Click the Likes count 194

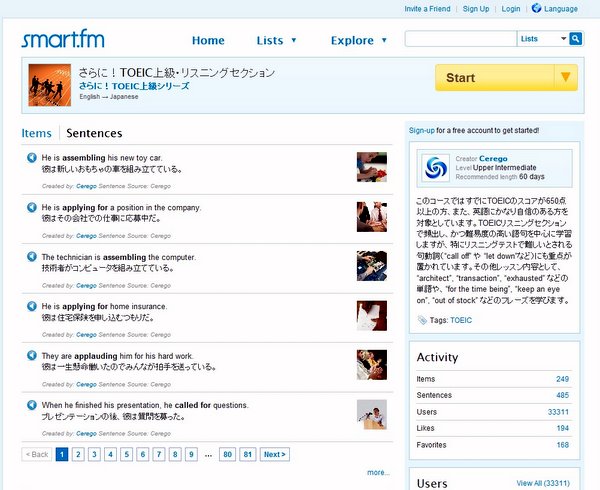[562, 428]
